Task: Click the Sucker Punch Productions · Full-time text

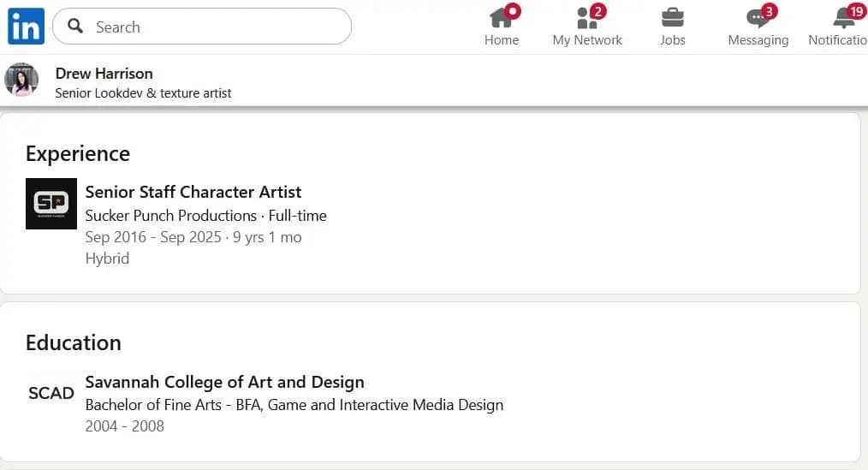Action: (x=205, y=215)
